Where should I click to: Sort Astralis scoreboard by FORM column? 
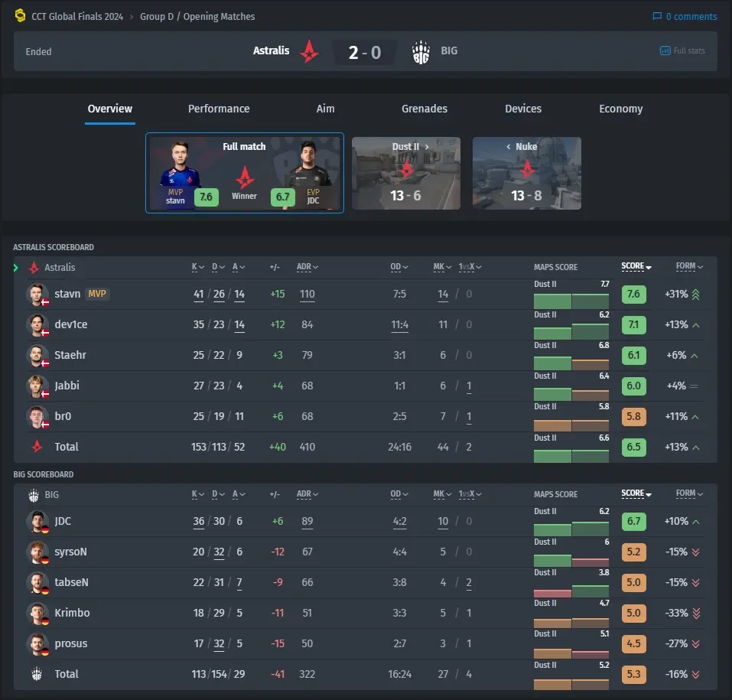point(689,266)
